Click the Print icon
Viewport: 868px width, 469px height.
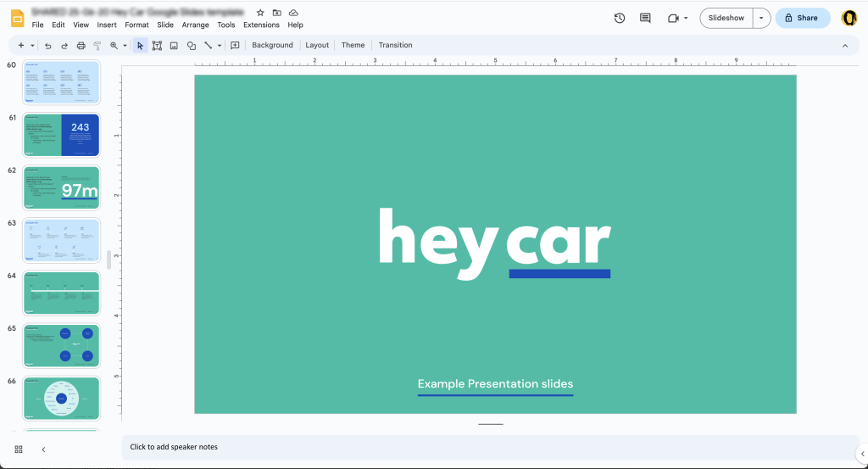pos(81,46)
